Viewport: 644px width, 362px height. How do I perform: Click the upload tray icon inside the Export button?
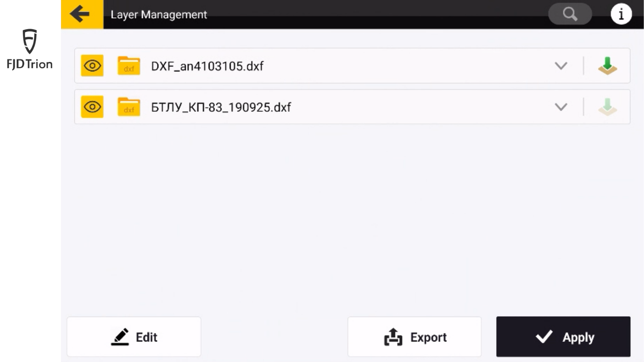[393, 337]
